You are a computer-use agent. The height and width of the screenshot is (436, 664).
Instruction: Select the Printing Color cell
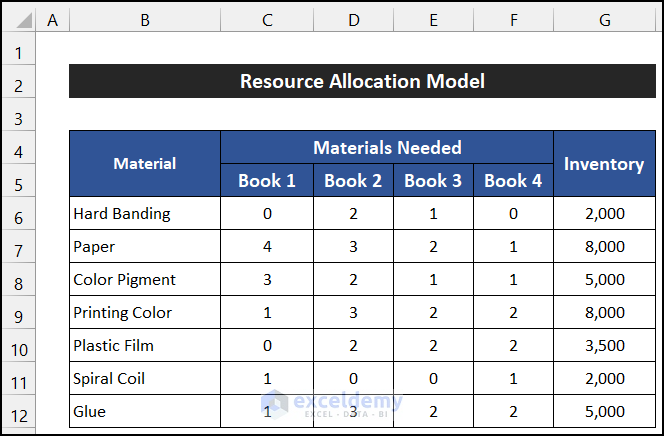point(145,313)
